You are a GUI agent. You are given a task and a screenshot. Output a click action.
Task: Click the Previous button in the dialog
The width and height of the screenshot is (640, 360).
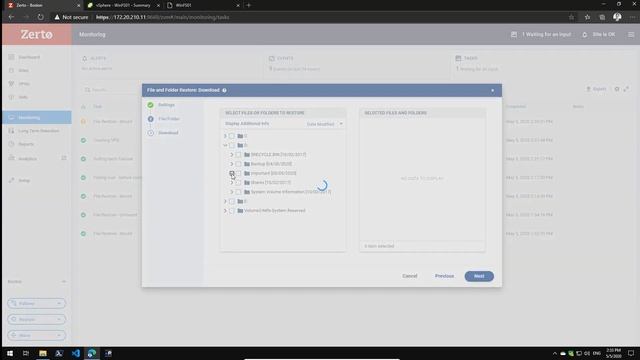click(444, 276)
